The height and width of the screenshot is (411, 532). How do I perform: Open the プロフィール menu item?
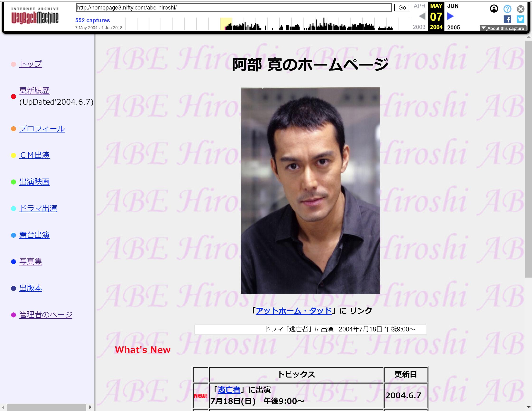tap(42, 128)
